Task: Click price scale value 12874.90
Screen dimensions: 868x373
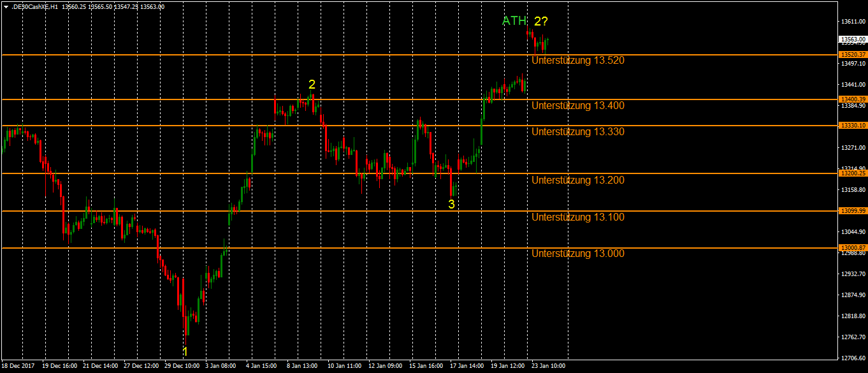Action: [853, 295]
